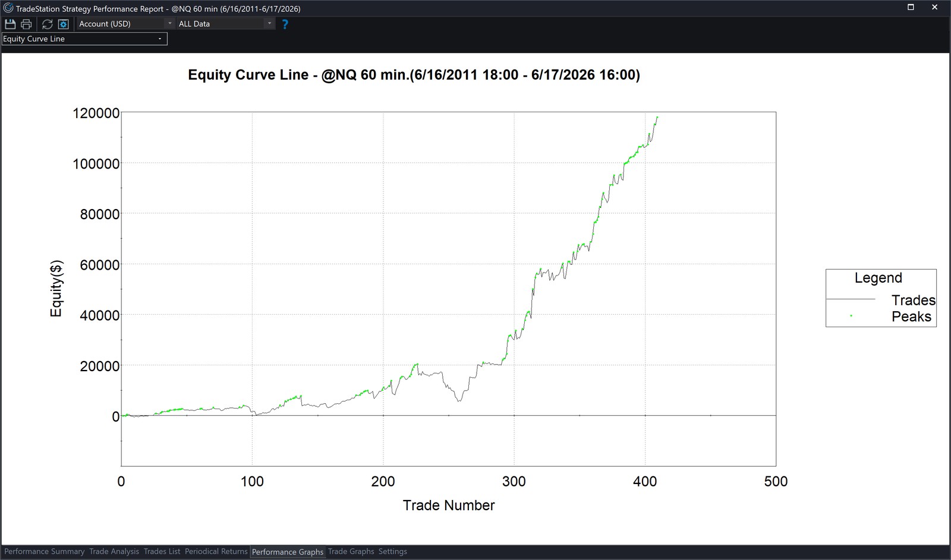Go to the Trade Graphs tab
The height and width of the screenshot is (560, 951).
(x=351, y=552)
